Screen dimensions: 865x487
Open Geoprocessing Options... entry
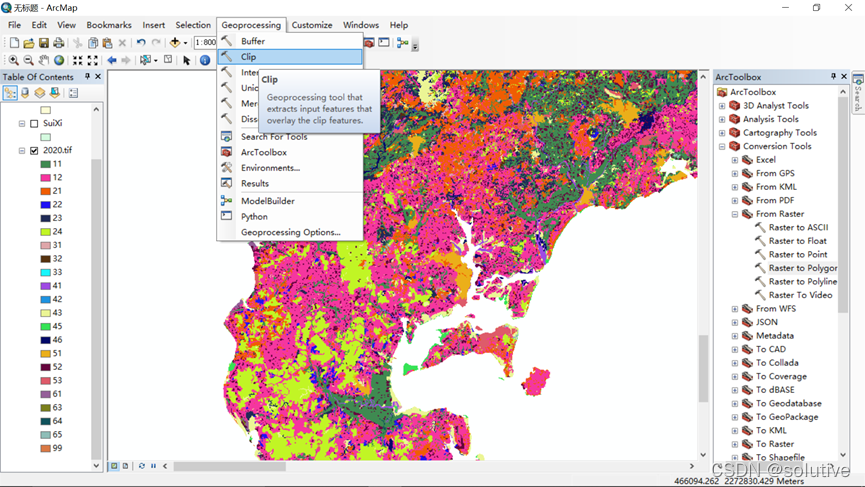[x=290, y=232]
